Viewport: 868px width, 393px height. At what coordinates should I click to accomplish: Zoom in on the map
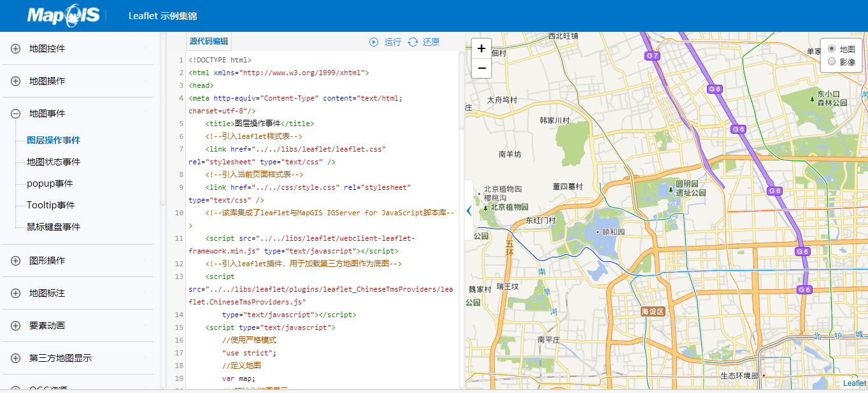point(481,48)
